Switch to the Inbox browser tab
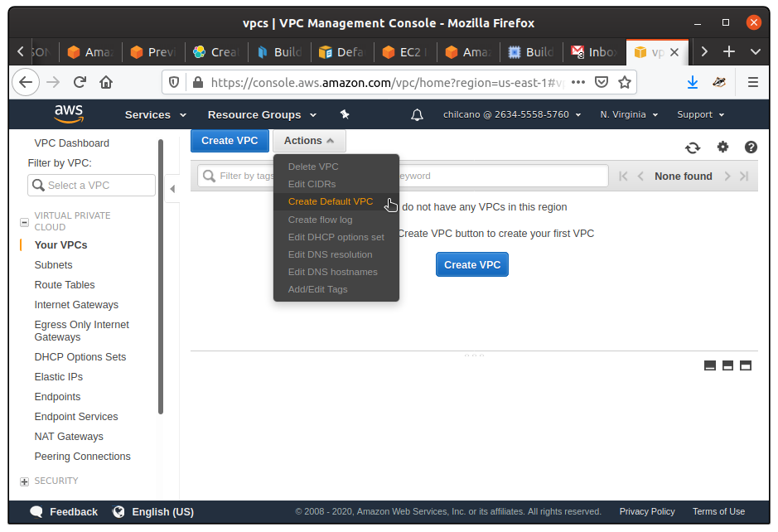 pos(594,52)
